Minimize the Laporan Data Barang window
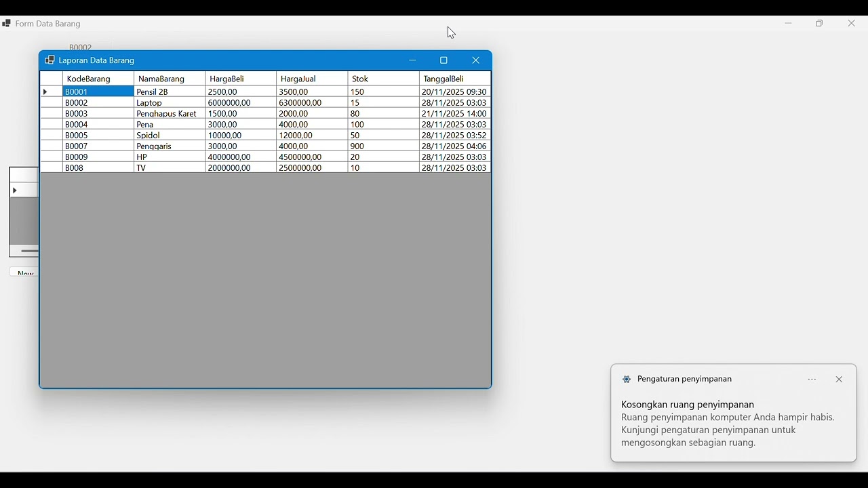 (412, 60)
